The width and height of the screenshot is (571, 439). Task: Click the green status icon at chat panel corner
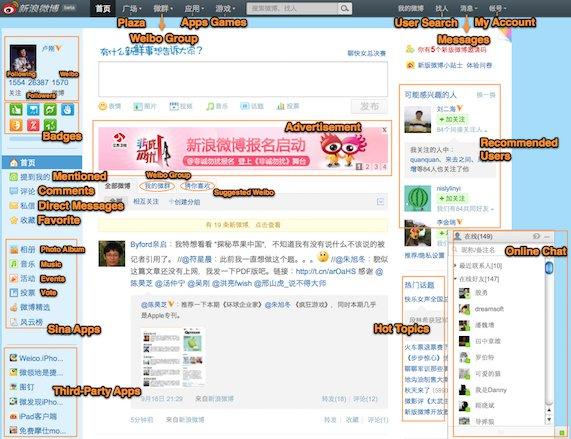click(562, 432)
